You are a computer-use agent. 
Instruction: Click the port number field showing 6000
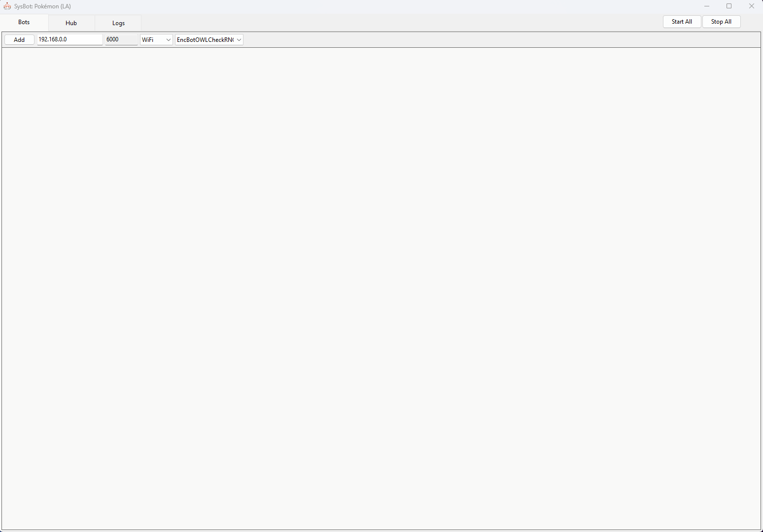120,39
